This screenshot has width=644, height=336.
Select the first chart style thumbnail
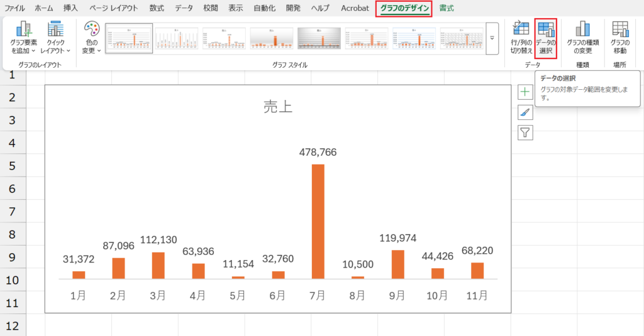coord(129,38)
